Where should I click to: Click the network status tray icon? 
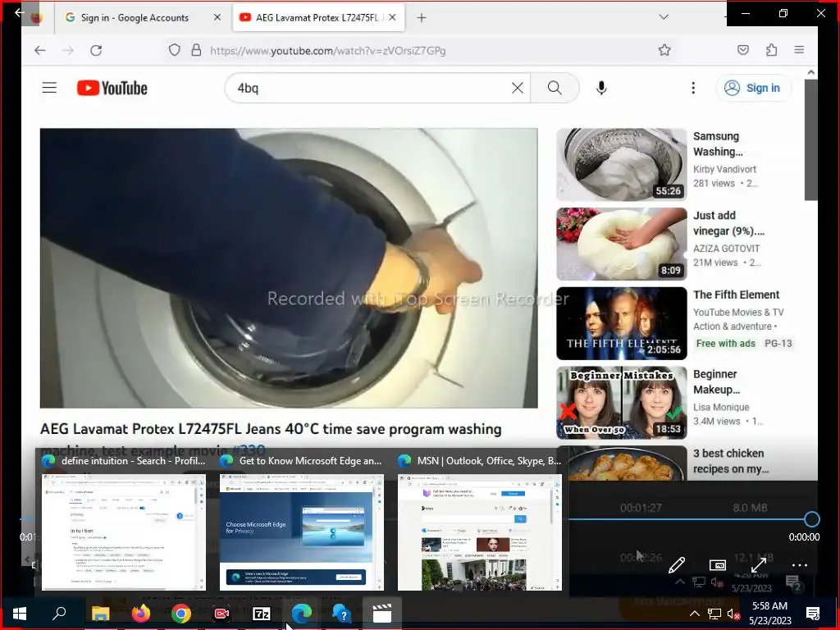pos(714,614)
